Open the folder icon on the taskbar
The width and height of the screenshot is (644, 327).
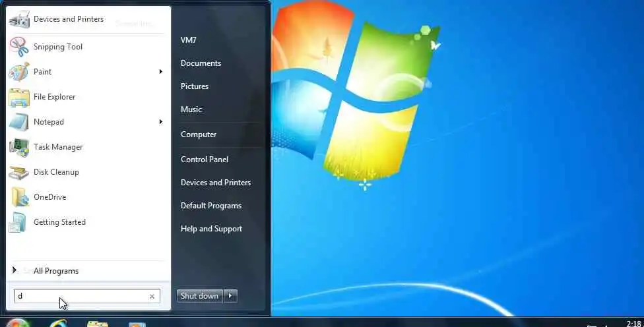click(98, 324)
